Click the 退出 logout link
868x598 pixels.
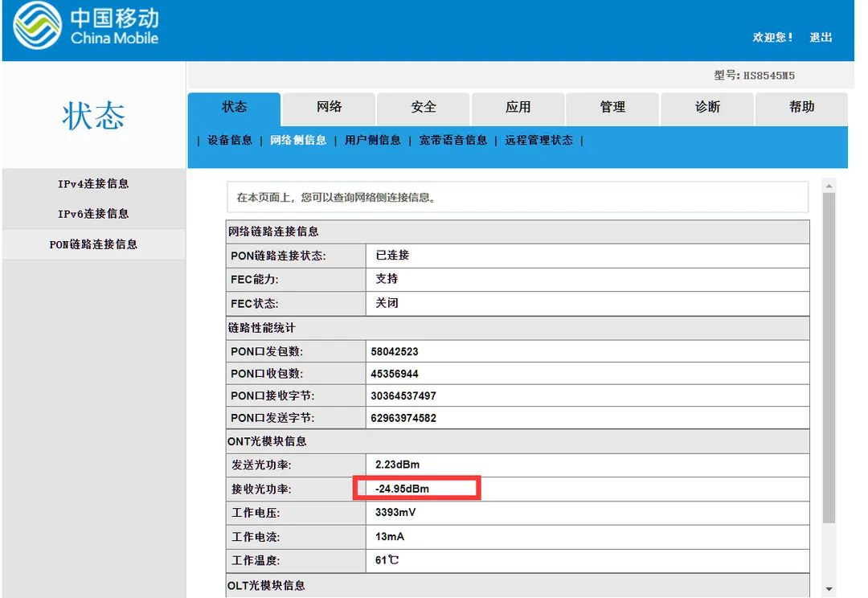[x=821, y=38]
